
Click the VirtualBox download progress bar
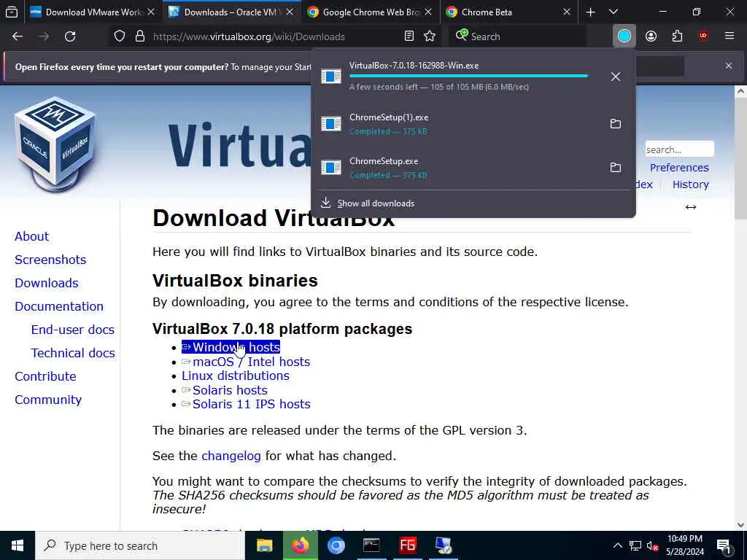pyautogui.click(x=469, y=76)
